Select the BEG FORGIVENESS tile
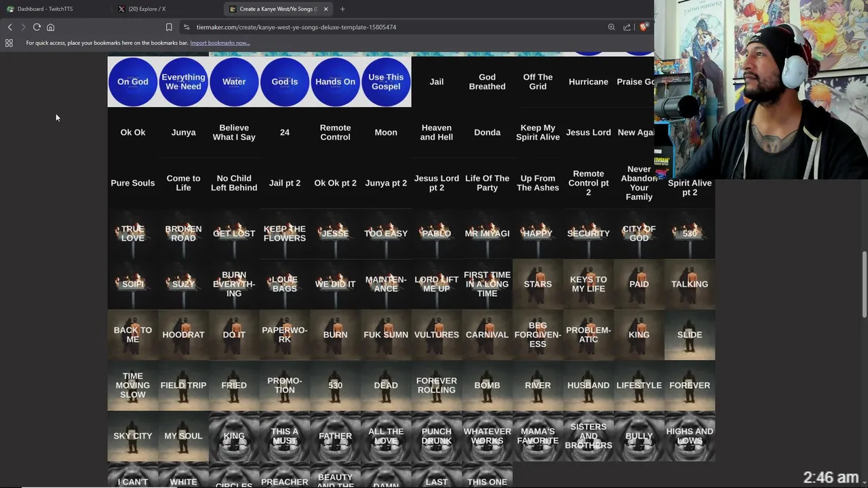868x488 pixels. [538, 335]
